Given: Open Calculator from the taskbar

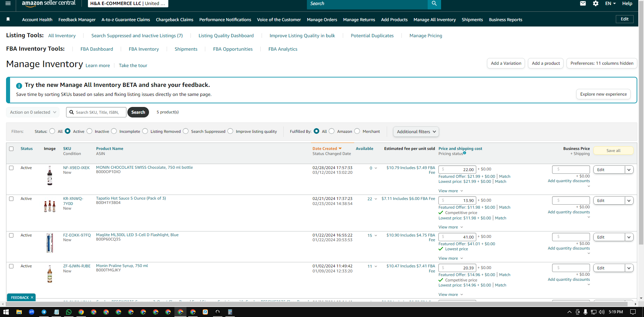Looking at the screenshot, I should click(230, 312).
